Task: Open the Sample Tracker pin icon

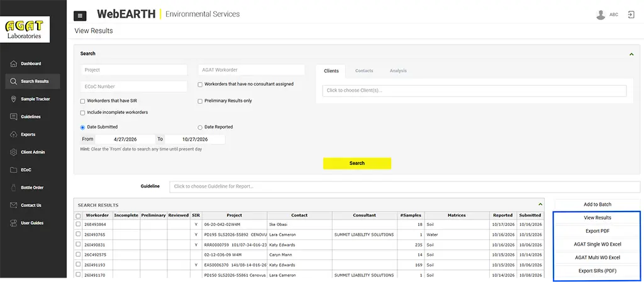Action: (14, 99)
